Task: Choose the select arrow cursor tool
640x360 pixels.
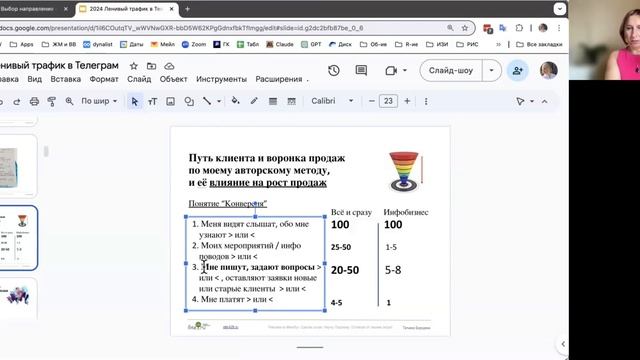Action: (135, 101)
